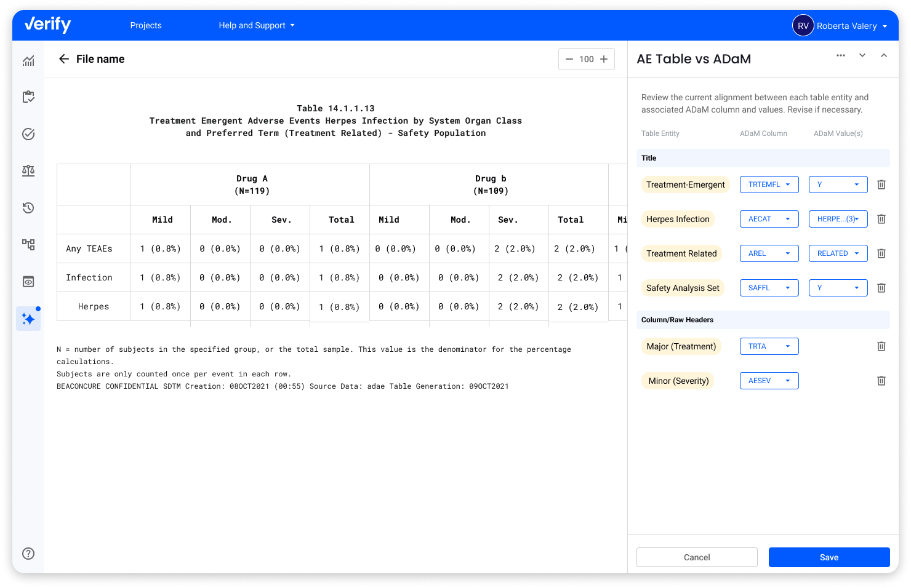Open the AESEV dropdown for Minor Severity

[769, 380]
